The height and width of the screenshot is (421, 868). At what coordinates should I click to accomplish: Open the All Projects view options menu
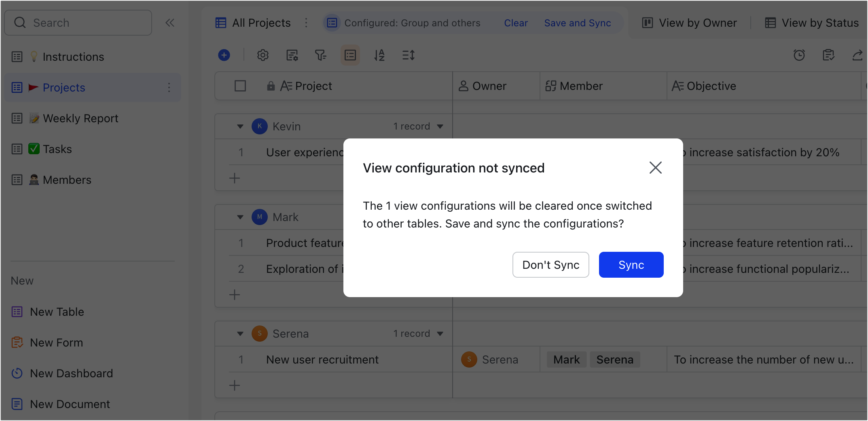pyautogui.click(x=306, y=23)
